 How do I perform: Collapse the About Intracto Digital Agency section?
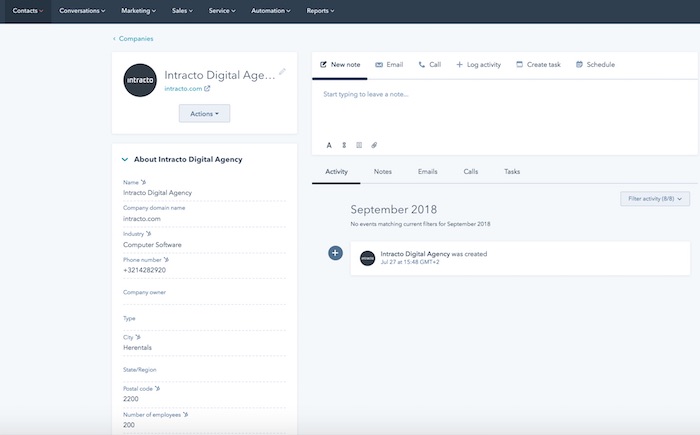point(125,159)
